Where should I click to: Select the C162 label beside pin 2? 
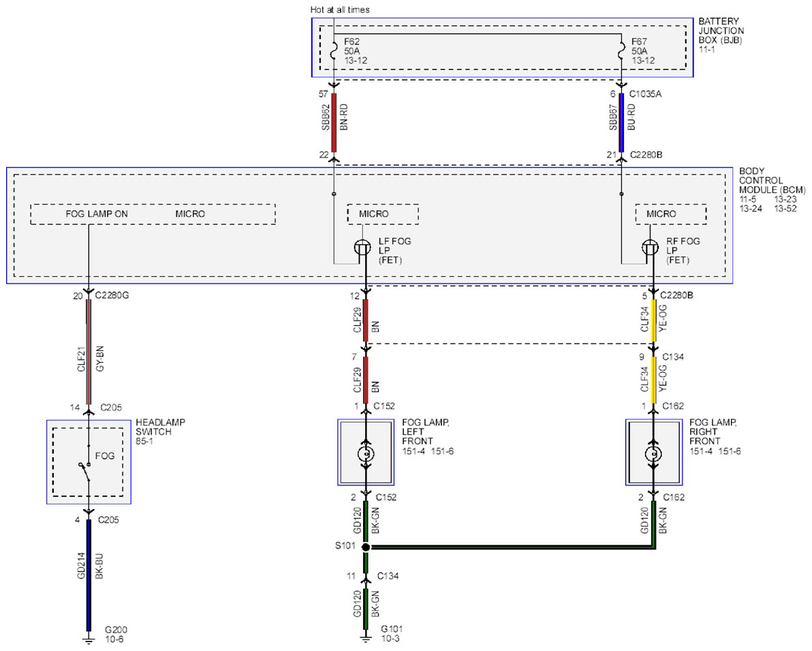coord(674,497)
